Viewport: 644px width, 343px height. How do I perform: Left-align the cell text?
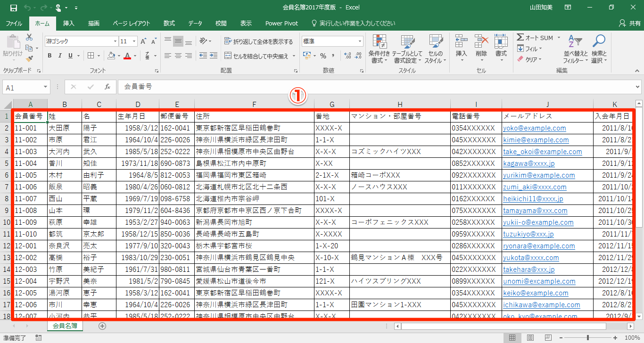(168, 56)
